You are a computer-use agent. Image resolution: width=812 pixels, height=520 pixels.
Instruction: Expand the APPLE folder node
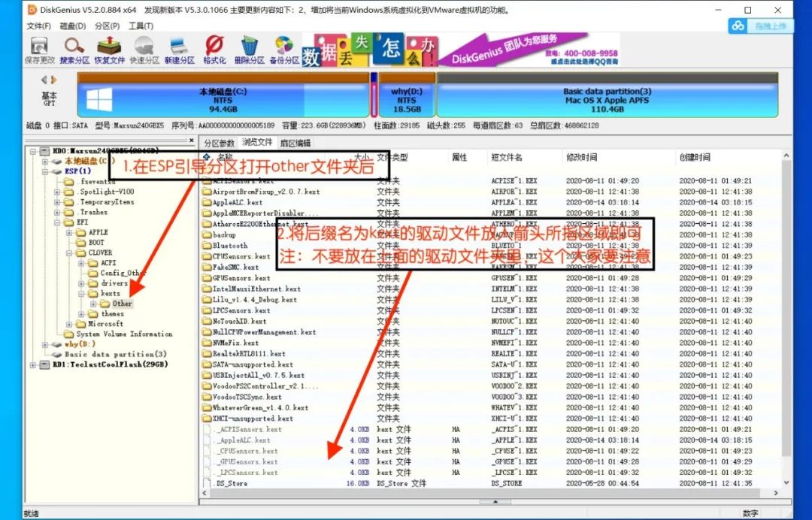(69, 233)
